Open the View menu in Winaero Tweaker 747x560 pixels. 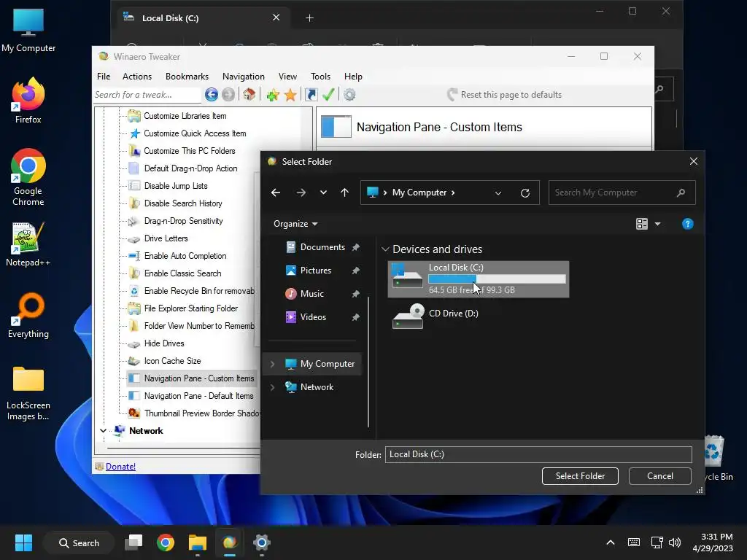pos(287,76)
